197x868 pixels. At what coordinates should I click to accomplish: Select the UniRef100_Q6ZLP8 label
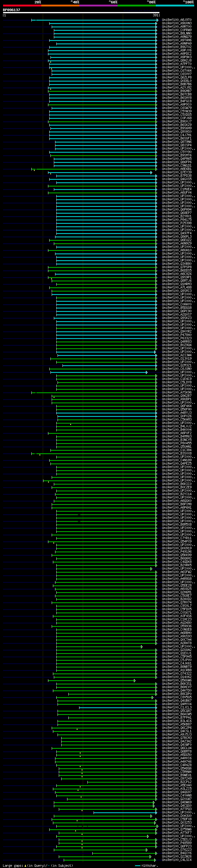(176, 78)
